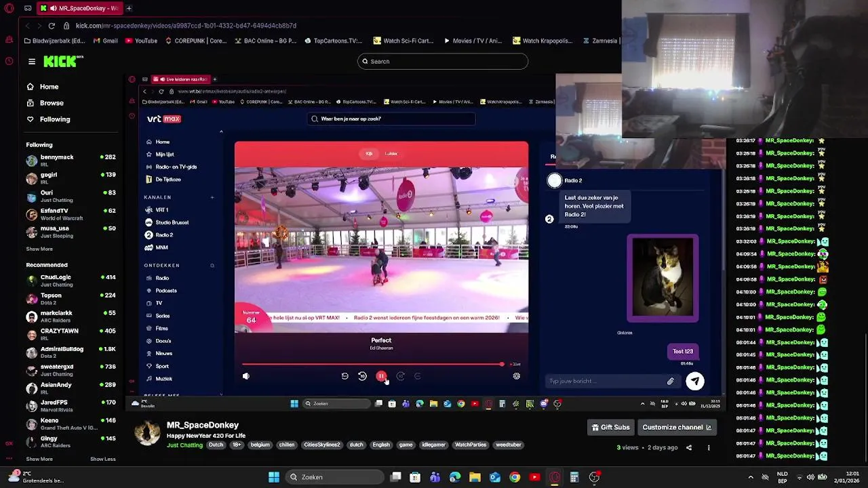Open weather widget on taskbar

tap(35, 477)
